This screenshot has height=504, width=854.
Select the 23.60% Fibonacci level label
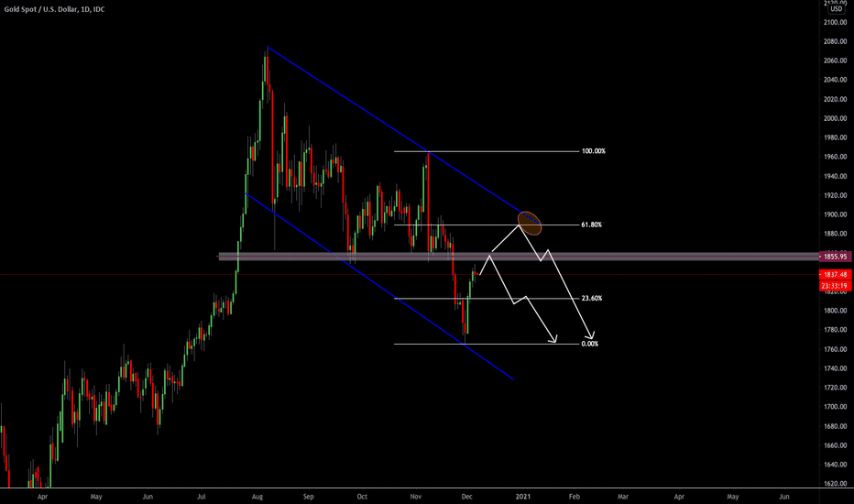[592, 298]
